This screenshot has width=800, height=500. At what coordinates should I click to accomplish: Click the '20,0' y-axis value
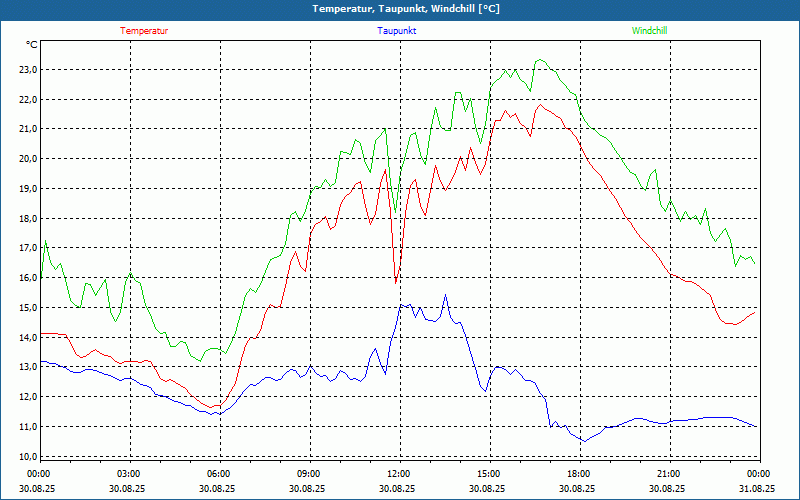[x=28, y=159]
